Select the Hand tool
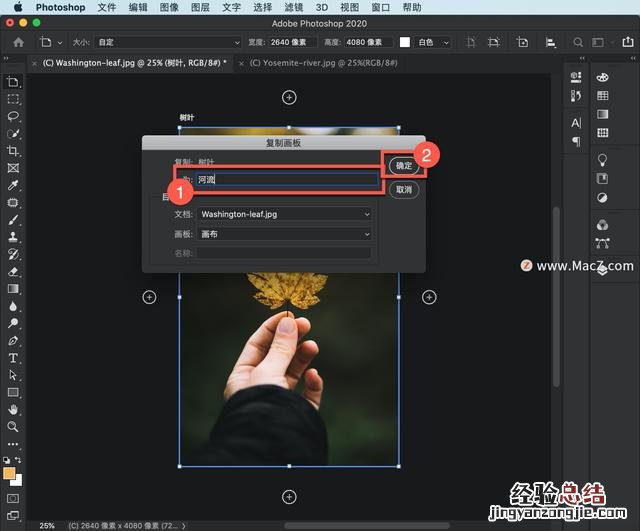This screenshot has height=531, width=640. 13,409
